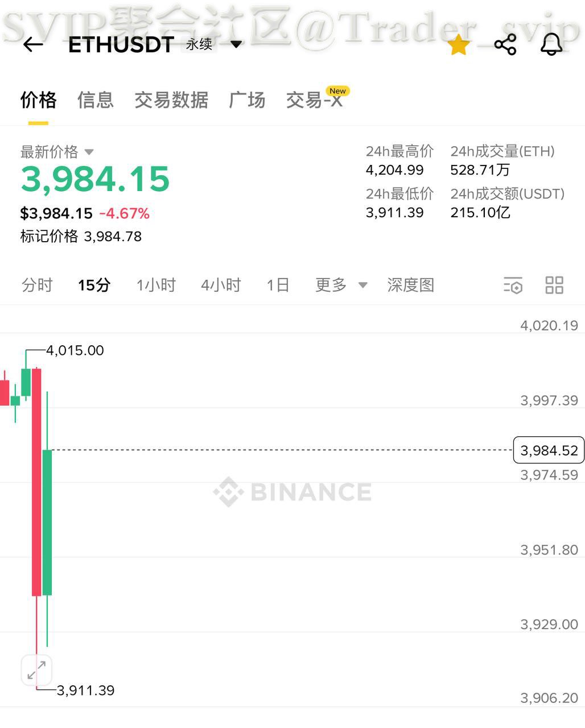Select the 1小时 chart interval
The width and height of the screenshot is (585, 728).
coord(156,285)
